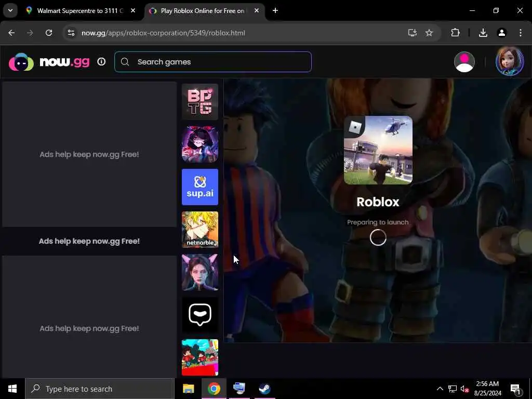This screenshot has width=532, height=399.
Task: Click the 'Preparing to launch' status text
Action: point(378,222)
